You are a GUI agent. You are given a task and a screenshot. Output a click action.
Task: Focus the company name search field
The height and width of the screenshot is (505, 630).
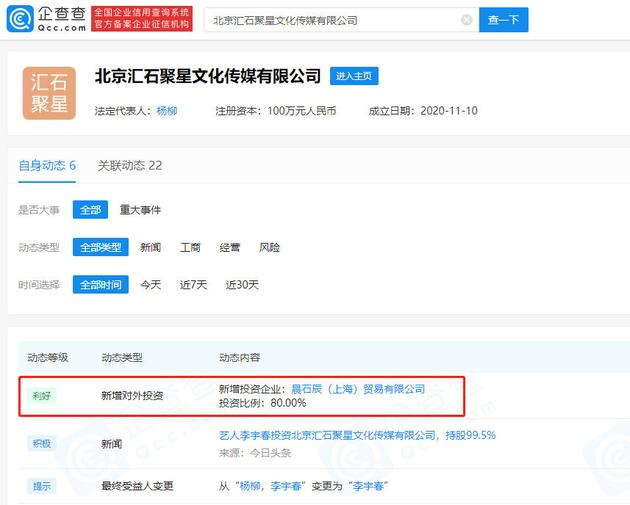pos(342,20)
